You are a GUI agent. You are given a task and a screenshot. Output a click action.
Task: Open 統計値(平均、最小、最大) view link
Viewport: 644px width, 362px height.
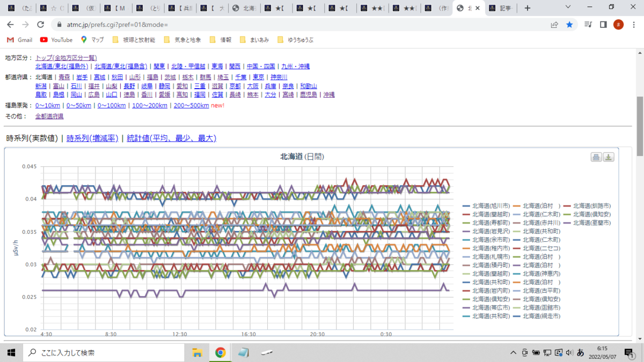click(171, 138)
